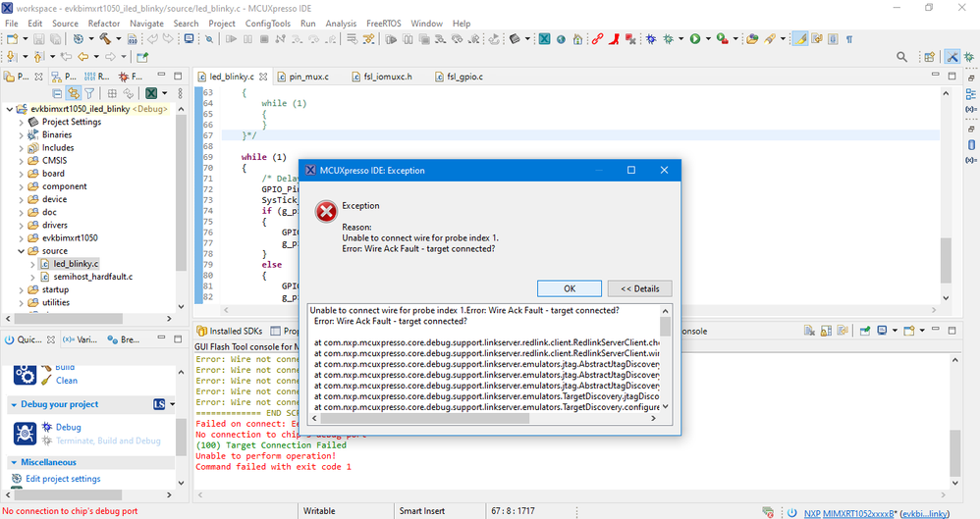Open the Run button dropdown arrow
980x519 pixels.
point(708,38)
